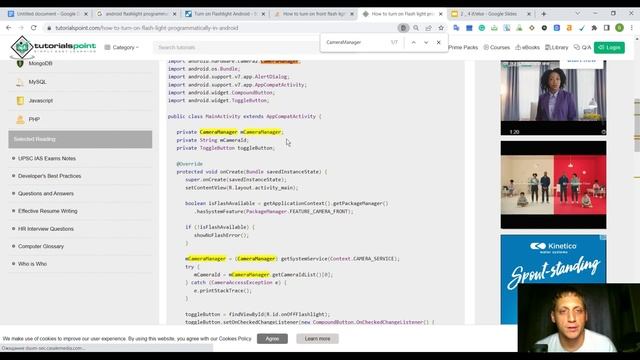This screenshot has height=360, width=640.
Task: Open Chrome's three-dot menu
Action: click(x=631, y=28)
